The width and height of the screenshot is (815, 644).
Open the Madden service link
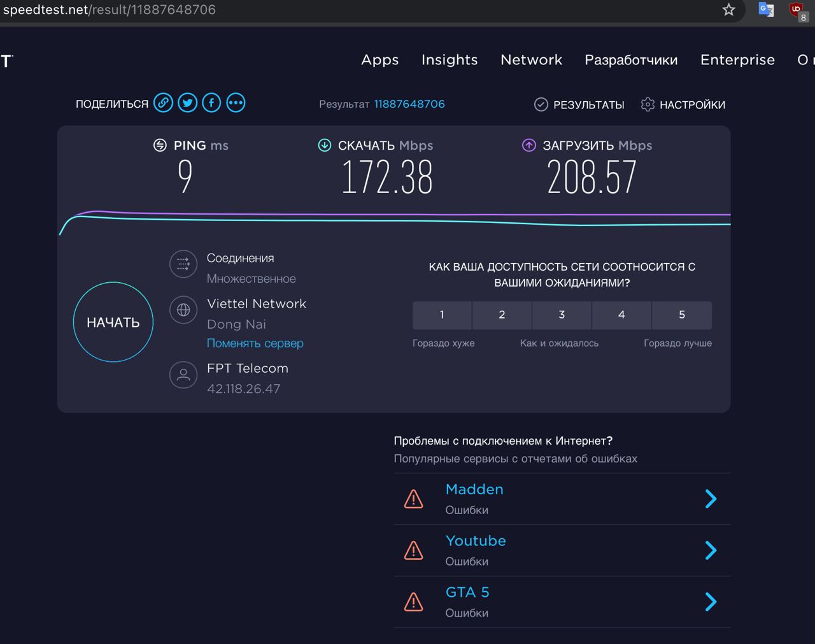pos(474,489)
